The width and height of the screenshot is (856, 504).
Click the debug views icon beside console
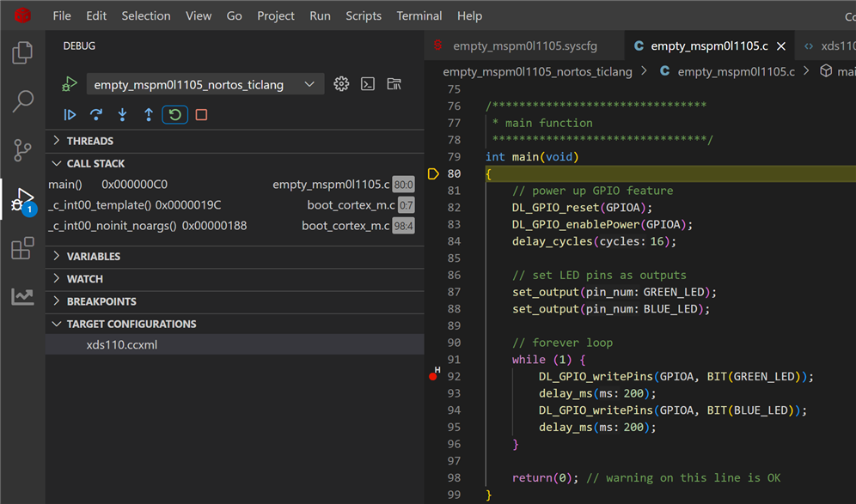coord(394,84)
